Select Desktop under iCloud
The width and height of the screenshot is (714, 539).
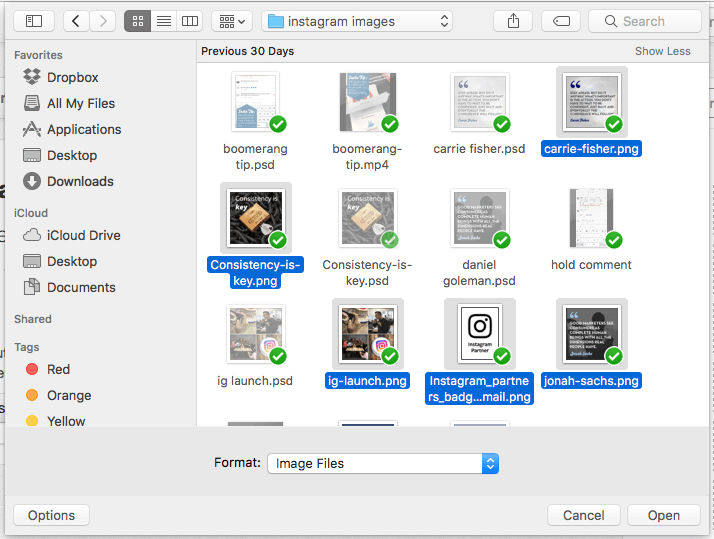(x=71, y=261)
